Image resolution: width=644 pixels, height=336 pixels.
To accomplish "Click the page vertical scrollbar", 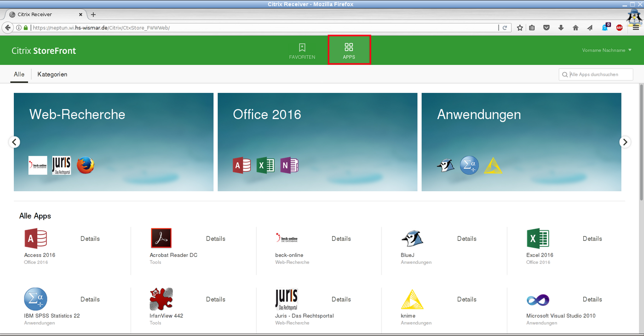I will point(641,142).
